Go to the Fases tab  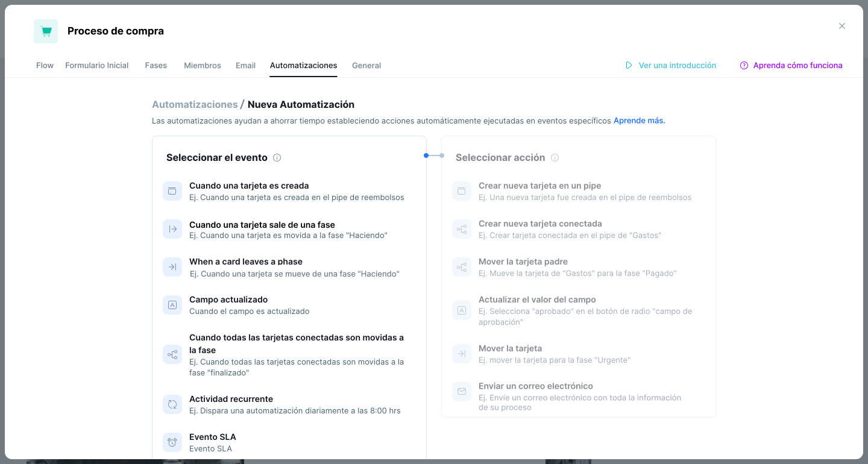[156, 66]
